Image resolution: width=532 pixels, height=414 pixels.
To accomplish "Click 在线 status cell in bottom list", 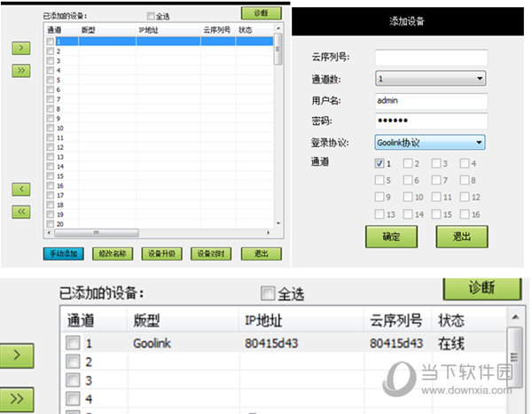I will 451,343.
